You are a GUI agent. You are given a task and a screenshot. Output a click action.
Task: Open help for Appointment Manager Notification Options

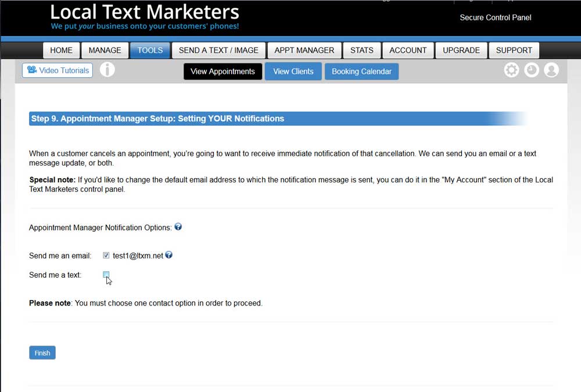[178, 226]
